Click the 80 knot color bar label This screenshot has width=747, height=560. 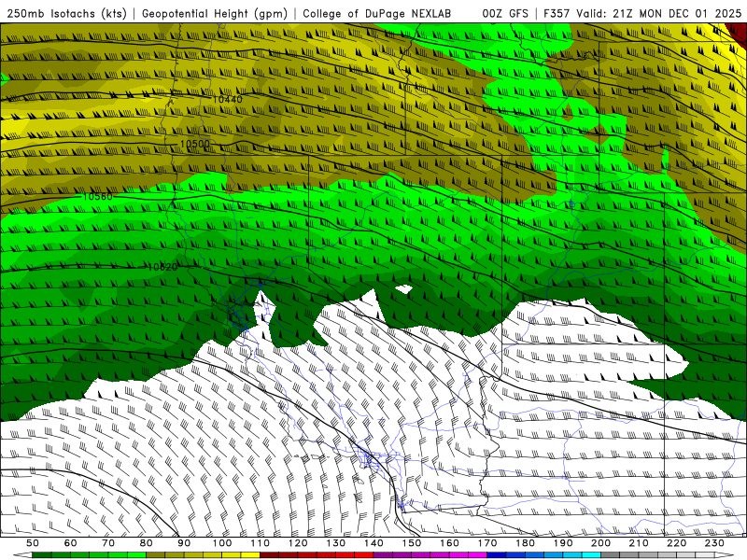click(147, 543)
